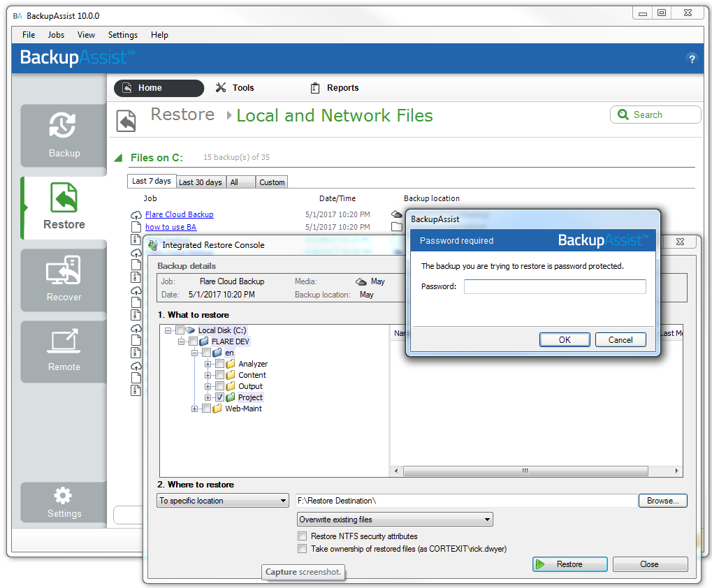Viewport: 712px width, 588px height.
Task: Enable Restore NTFS security attributes
Action: (x=302, y=536)
